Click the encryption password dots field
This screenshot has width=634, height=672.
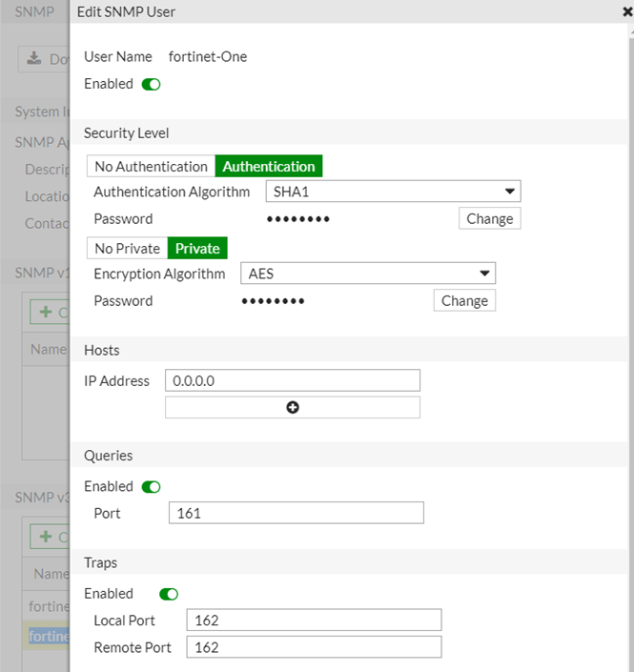pos(273,301)
